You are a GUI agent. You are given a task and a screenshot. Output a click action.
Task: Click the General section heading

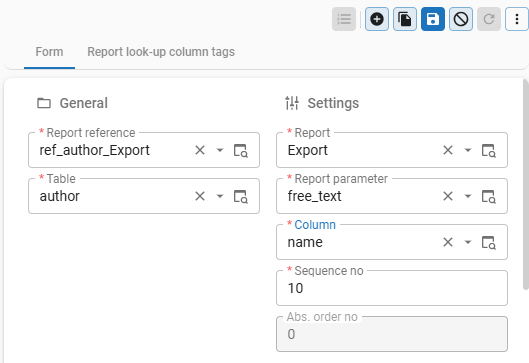click(84, 103)
